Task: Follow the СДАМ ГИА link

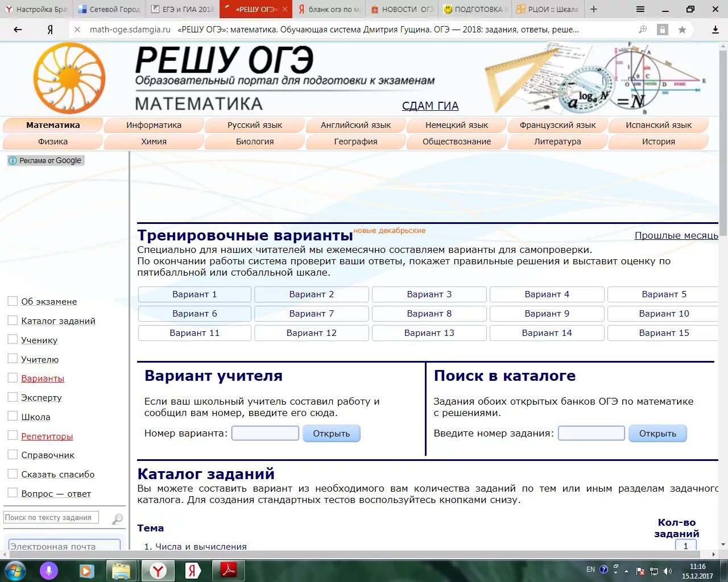Action: [x=430, y=106]
